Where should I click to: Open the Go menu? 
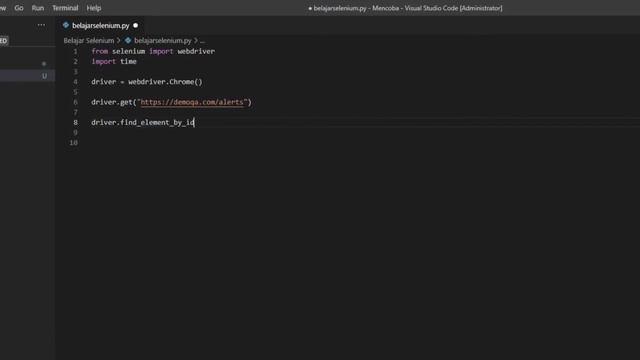pos(19,8)
